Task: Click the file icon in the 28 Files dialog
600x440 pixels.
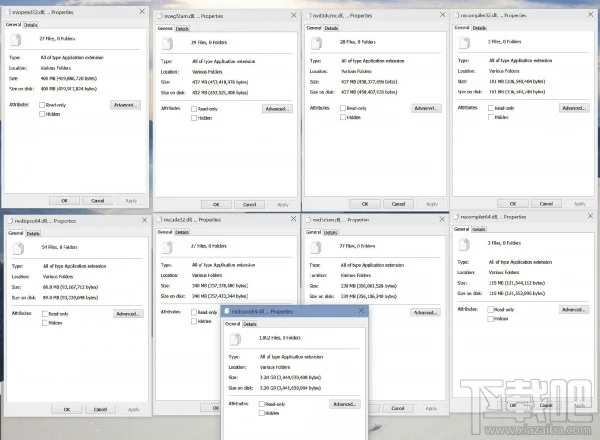Action: pos(314,44)
